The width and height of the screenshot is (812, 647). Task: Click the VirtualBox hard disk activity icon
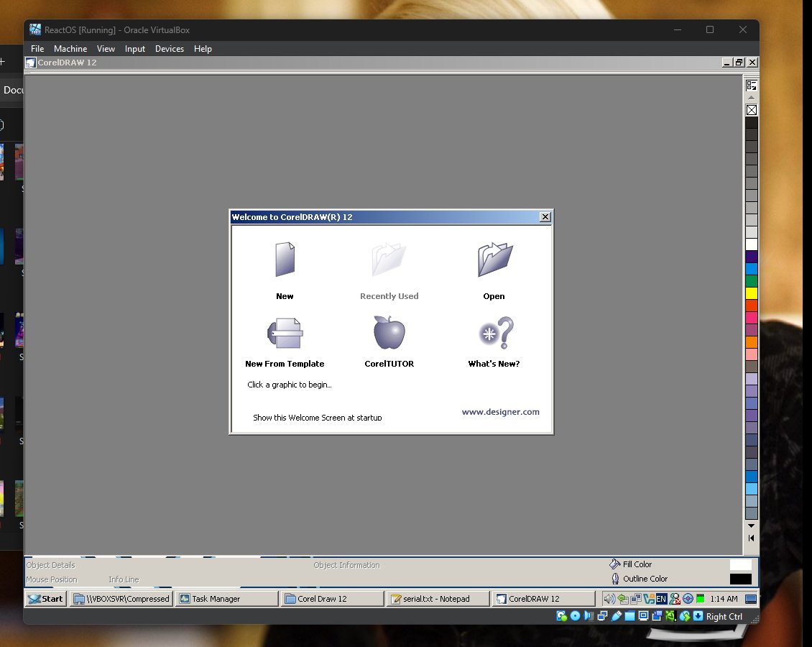click(x=561, y=616)
